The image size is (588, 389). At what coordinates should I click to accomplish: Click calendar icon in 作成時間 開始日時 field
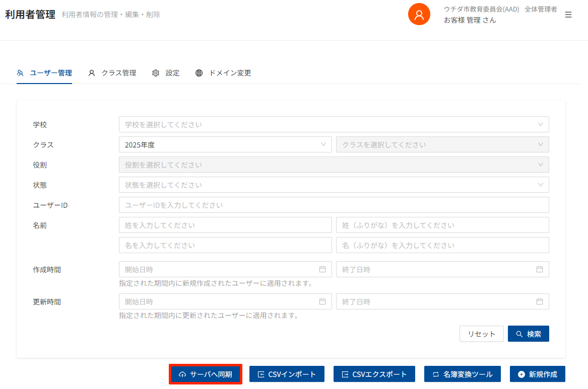tap(322, 269)
